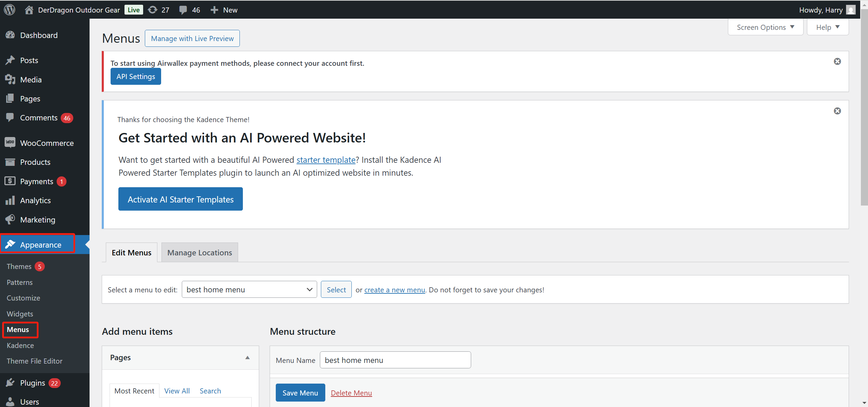Open the menu selection dropdown
The image size is (868, 407).
[249, 289]
